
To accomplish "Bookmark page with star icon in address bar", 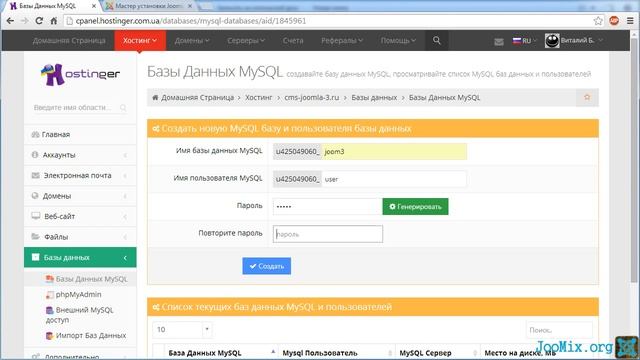I will [598, 21].
